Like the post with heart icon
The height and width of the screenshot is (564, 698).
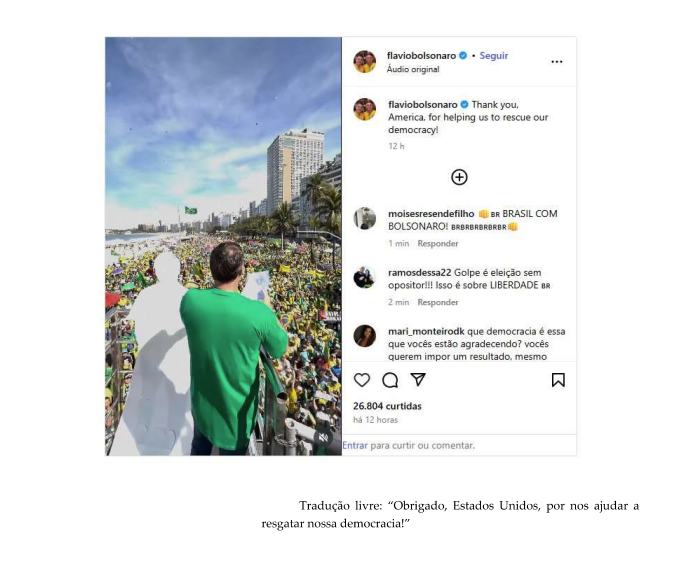(361, 380)
